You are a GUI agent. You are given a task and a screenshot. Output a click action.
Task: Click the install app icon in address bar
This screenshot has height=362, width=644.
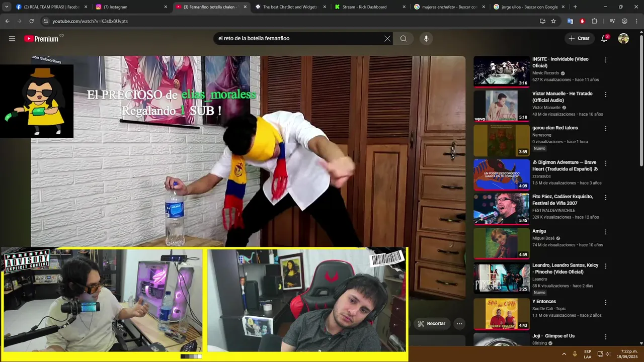(x=542, y=21)
